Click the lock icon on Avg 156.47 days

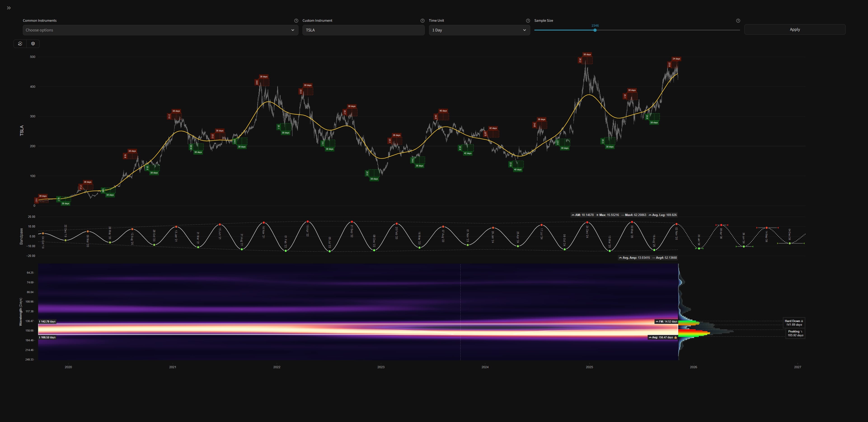(x=675, y=337)
